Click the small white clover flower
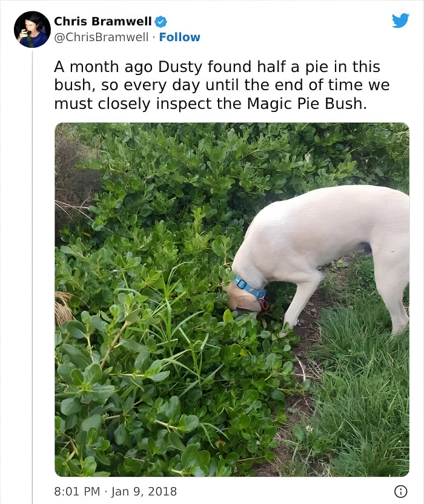 pyautogui.click(x=309, y=428)
